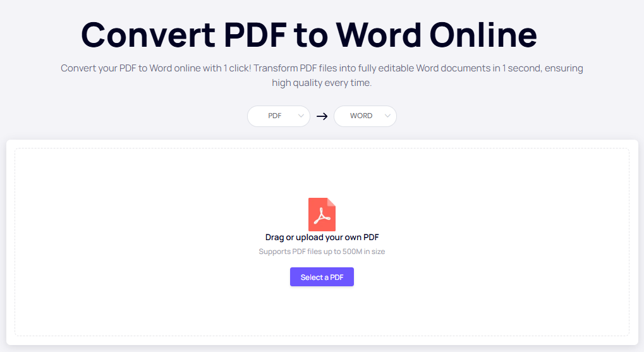Click 'Supports PDF files up to 500M in size'
644x352 pixels.
coord(322,252)
